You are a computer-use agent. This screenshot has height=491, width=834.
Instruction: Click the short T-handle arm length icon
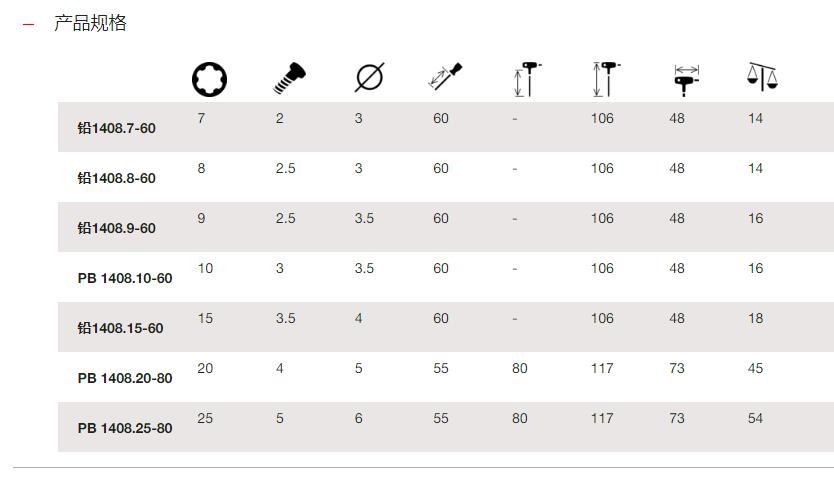click(x=528, y=79)
